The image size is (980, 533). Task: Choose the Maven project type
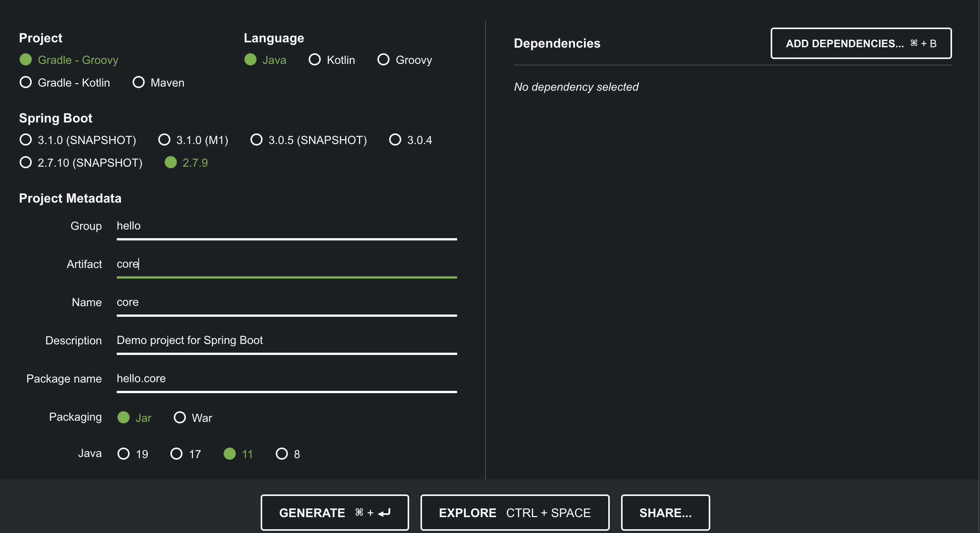[139, 82]
